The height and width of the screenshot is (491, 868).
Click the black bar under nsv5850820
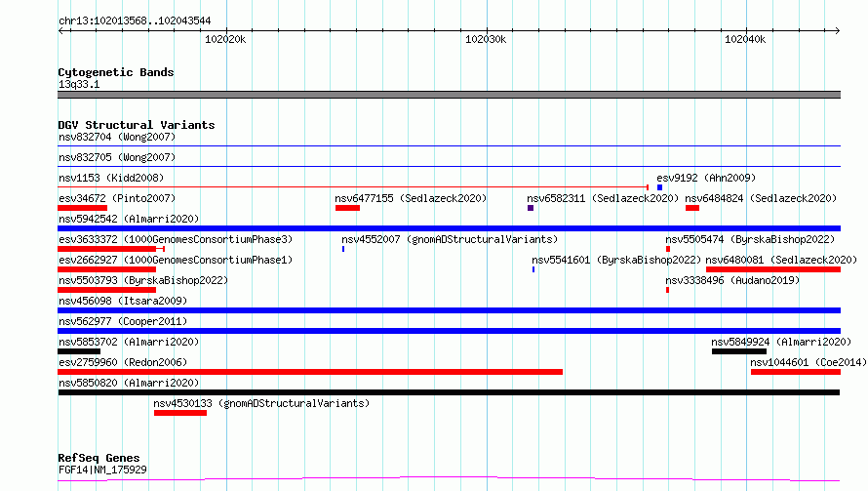pyautogui.click(x=449, y=392)
